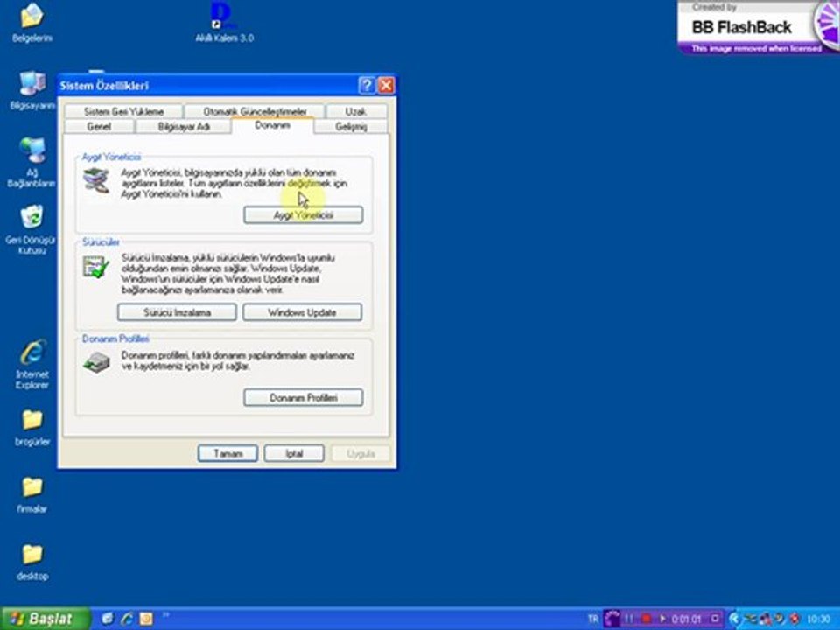This screenshot has height=630, width=840.
Task: Open the Belgelerim desktop icon
Action: tap(32, 23)
